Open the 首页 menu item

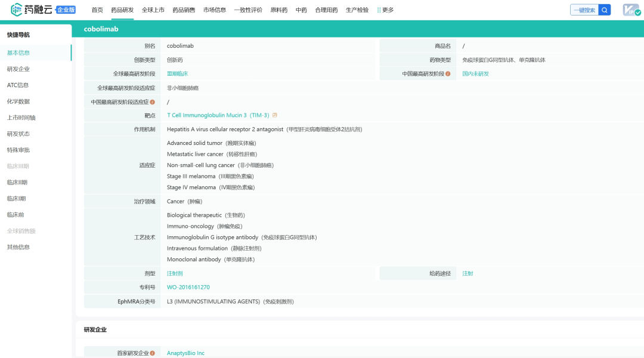pyautogui.click(x=97, y=10)
